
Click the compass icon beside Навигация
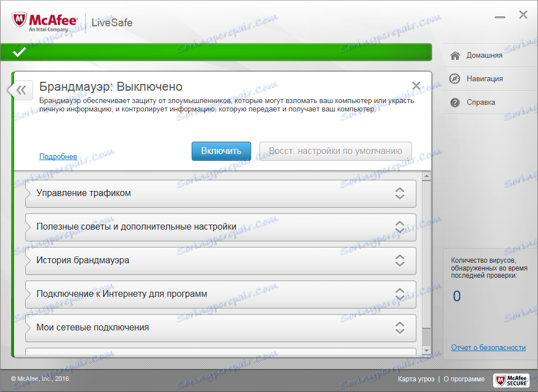454,79
